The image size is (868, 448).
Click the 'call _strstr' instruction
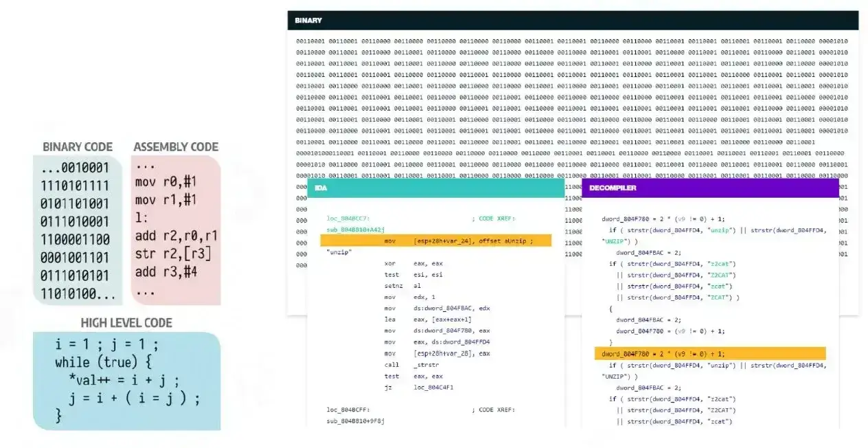pos(412,364)
